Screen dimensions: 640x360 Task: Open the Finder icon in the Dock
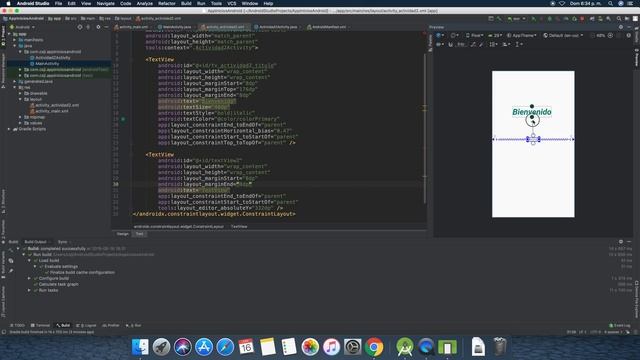point(140,347)
